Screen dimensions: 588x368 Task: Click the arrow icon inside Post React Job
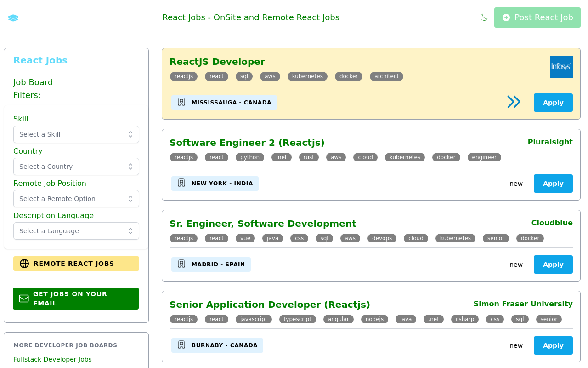[x=506, y=17]
